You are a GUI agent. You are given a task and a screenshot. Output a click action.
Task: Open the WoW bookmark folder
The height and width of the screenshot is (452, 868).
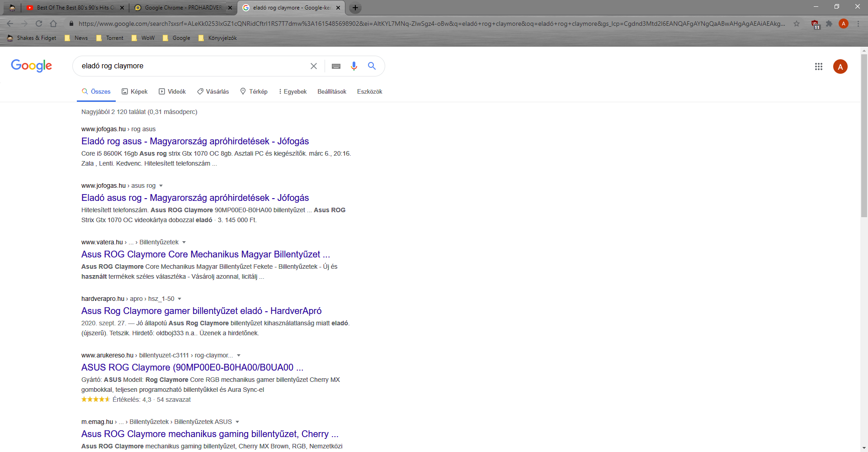(143, 38)
